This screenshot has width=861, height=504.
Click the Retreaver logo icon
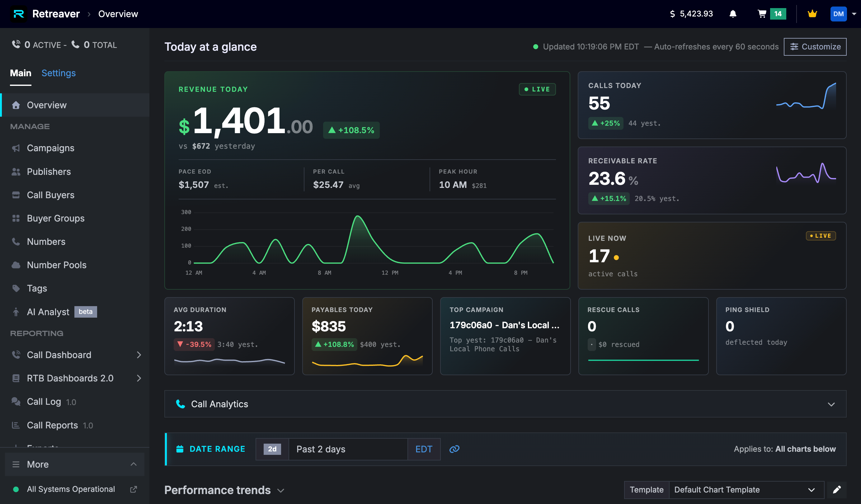18,14
